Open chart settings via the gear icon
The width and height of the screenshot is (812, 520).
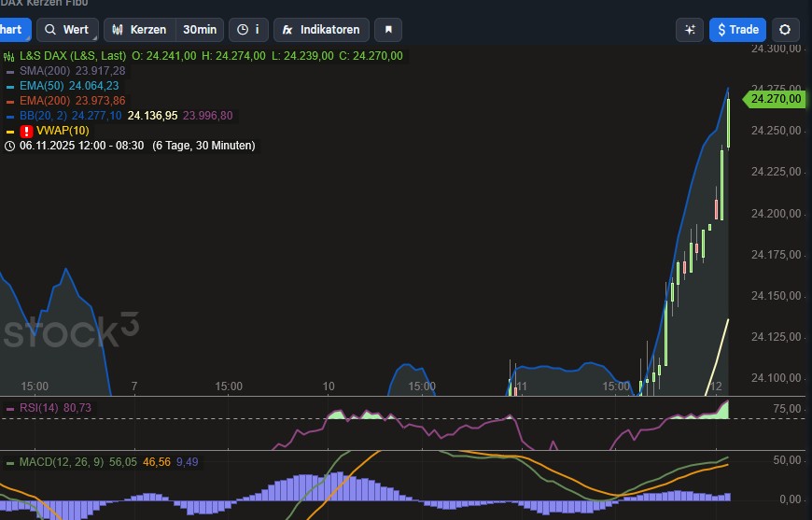coord(784,30)
